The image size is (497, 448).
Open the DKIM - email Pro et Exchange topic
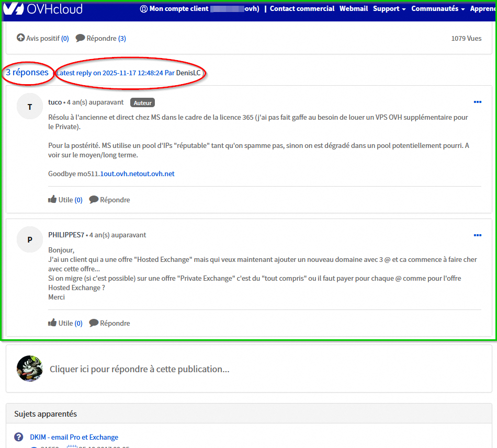pos(74,437)
